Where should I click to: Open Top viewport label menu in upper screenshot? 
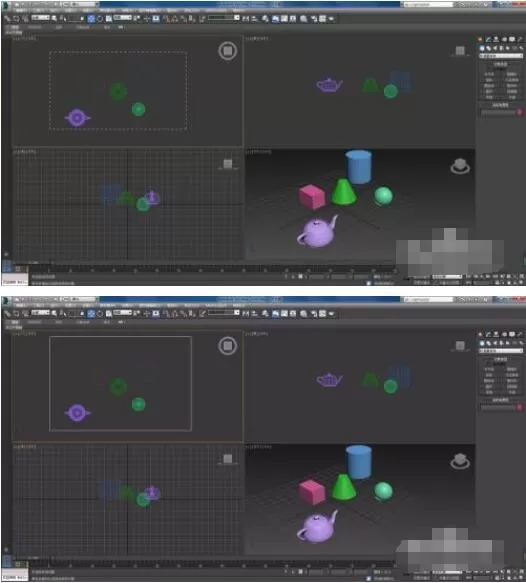(x=25, y=38)
